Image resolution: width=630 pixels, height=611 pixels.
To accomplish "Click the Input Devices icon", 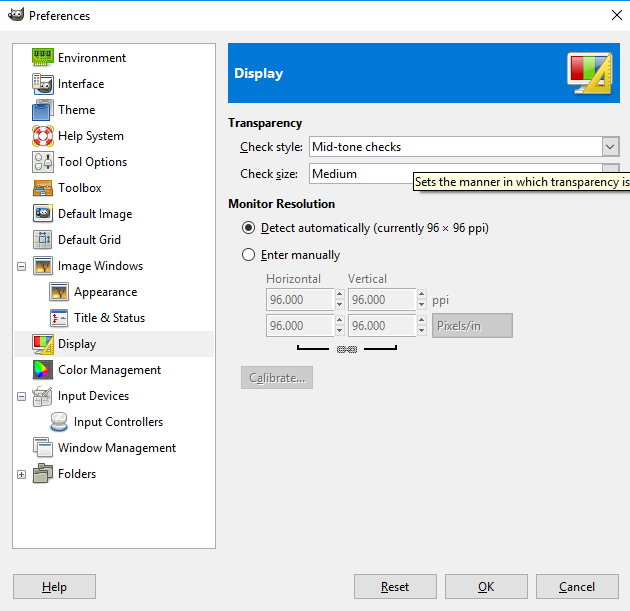I will 43,396.
